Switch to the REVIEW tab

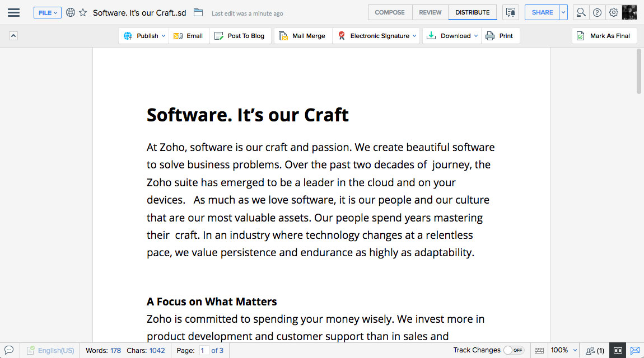tap(430, 12)
